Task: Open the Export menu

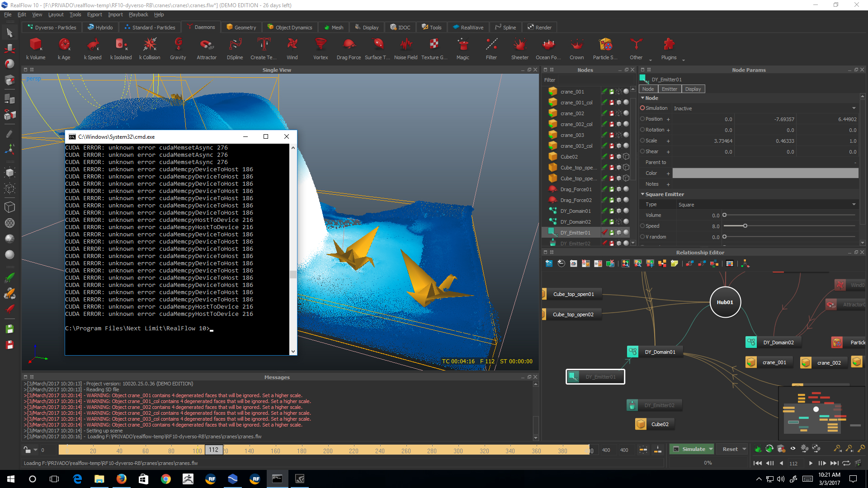Action: coord(94,14)
